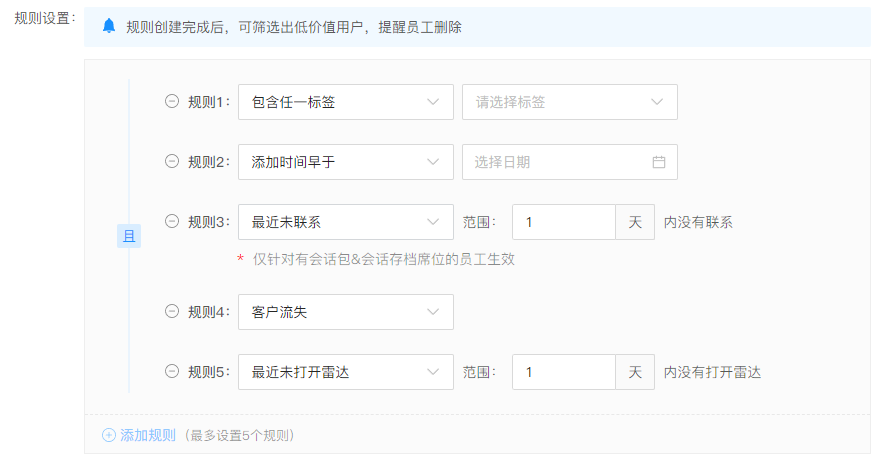Open the 客户流失 dropdown
Viewport: 881px width, 464px height.
[x=345, y=312]
